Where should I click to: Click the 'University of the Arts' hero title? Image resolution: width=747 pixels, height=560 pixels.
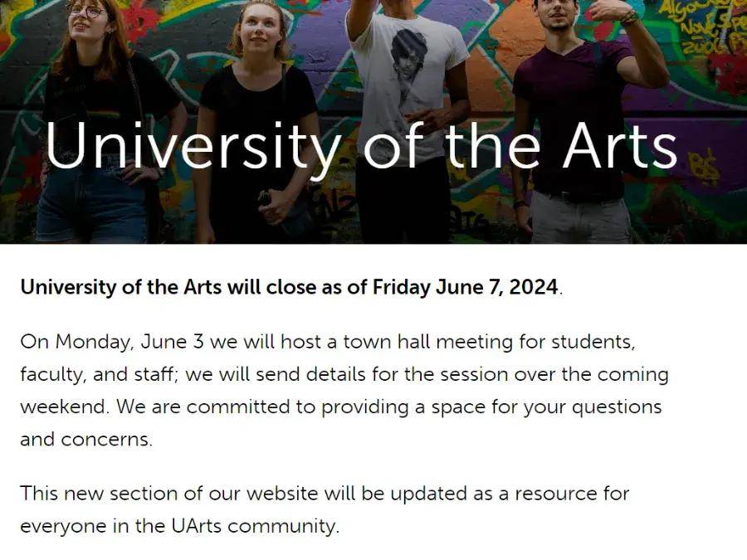(361, 146)
